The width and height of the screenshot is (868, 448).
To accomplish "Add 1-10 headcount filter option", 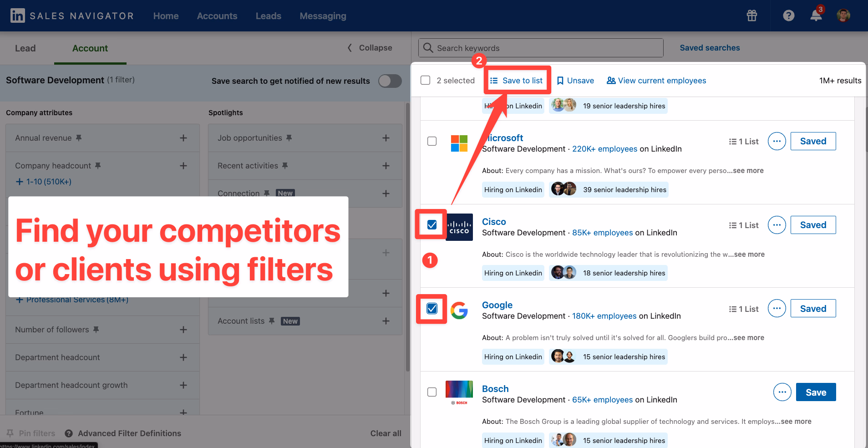I will (44, 182).
